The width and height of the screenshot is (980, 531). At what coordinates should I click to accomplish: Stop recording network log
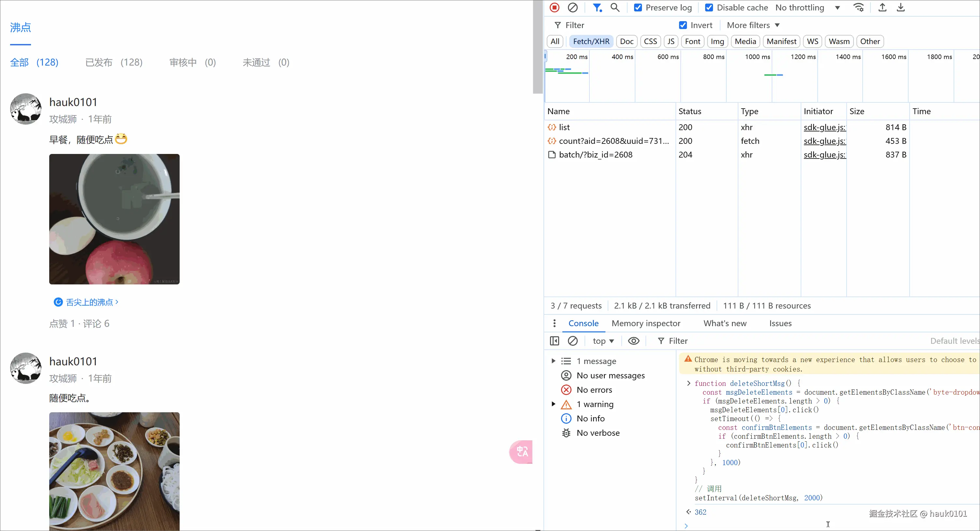pyautogui.click(x=554, y=8)
